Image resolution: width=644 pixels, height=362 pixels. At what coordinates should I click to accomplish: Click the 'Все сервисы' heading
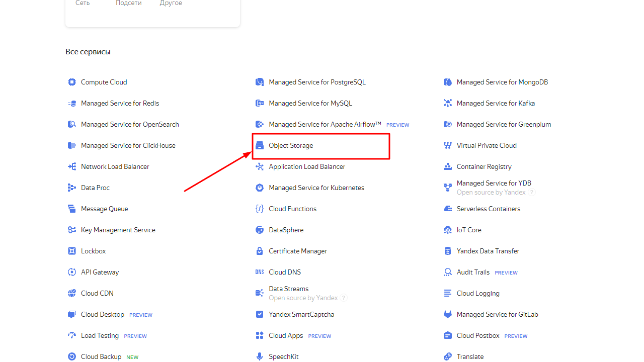88,52
